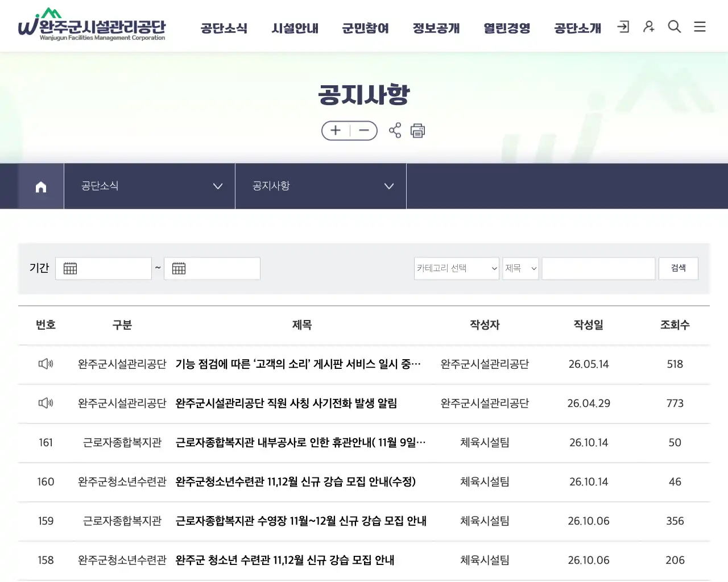Open notice 기능 점검에 따른 '고객의 소리' 게시판
Viewport: 728px width, 582px height.
298,364
